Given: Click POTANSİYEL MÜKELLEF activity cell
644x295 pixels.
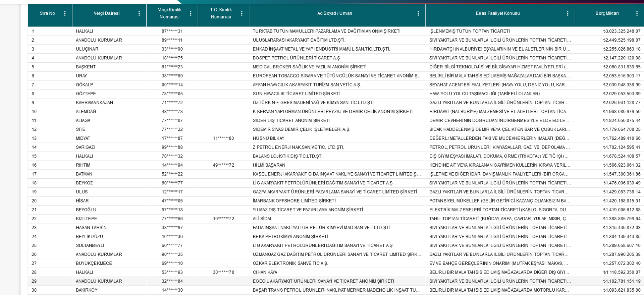Looking at the screenshot, I should [x=500, y=201].
